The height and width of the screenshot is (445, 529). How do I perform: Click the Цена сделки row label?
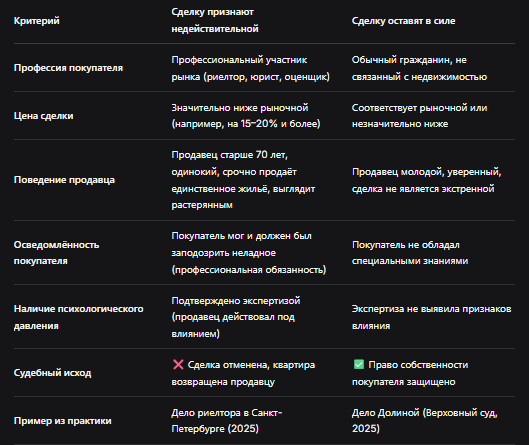[44, 116]
